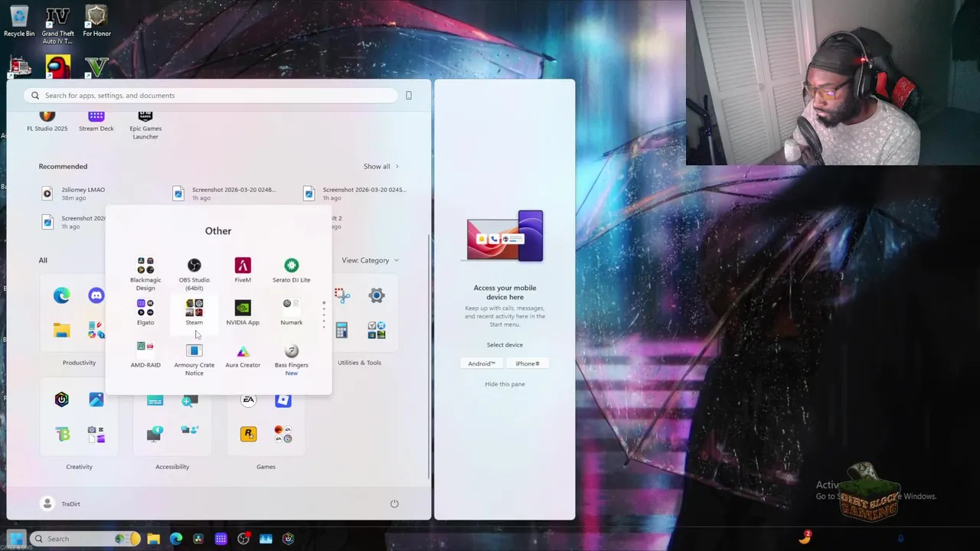Click the taskbar Search box
Image resolution: width=980 pixels, height=551 pixels.
tap(86, 539)
